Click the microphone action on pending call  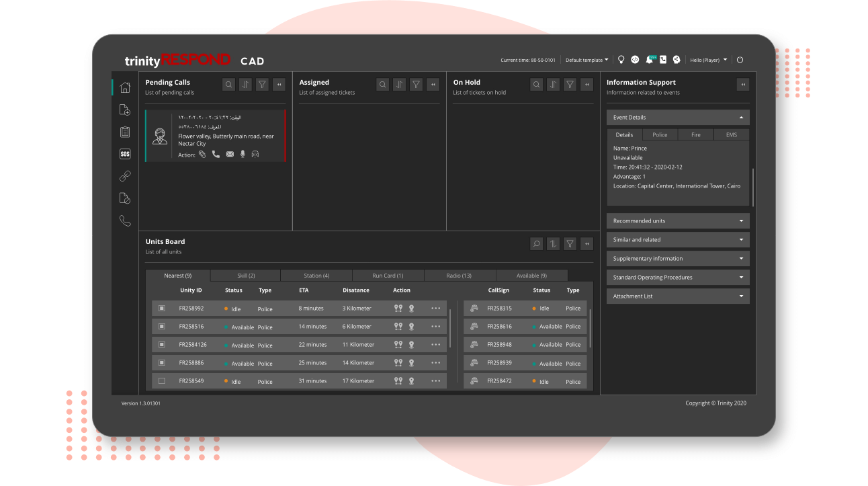click(x=243, y=154)
